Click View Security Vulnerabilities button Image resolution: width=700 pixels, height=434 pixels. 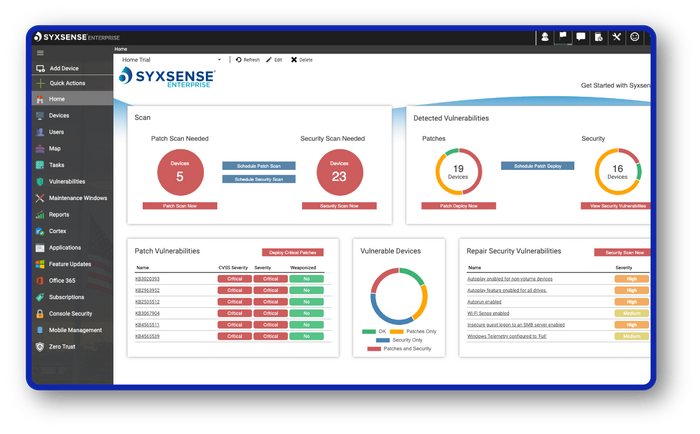coord(616,206)
